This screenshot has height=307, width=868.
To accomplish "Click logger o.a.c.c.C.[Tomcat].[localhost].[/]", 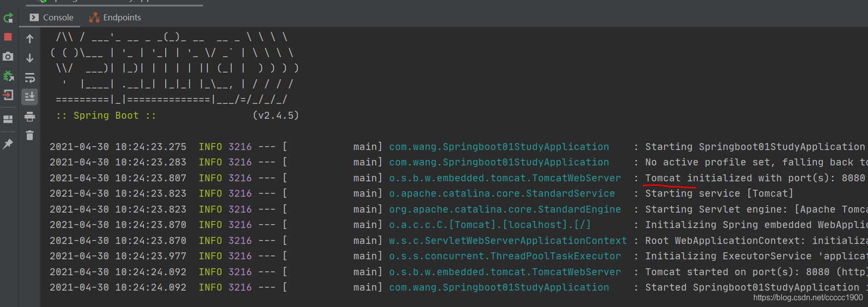I will [490, 225].
